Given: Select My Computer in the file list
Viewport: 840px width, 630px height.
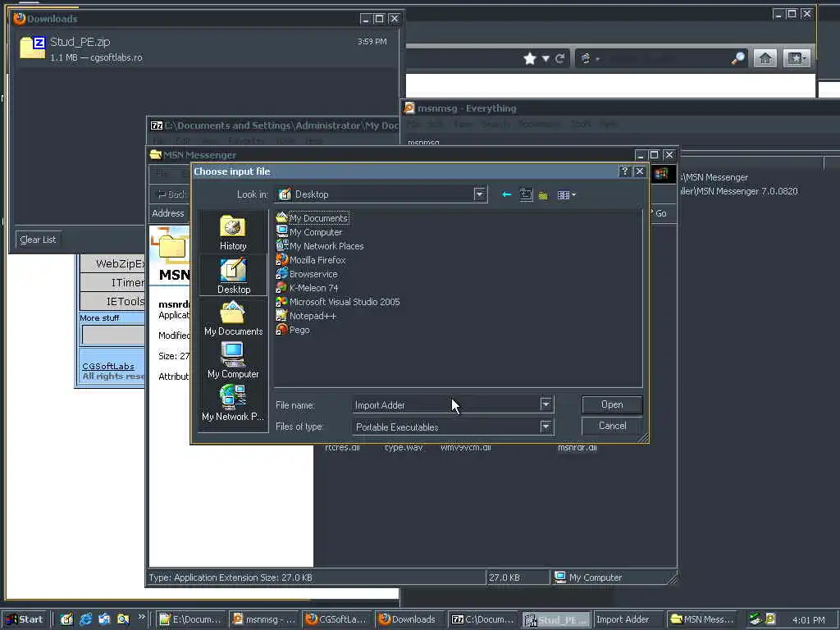Looking at the screenshot, I should 309,232.
